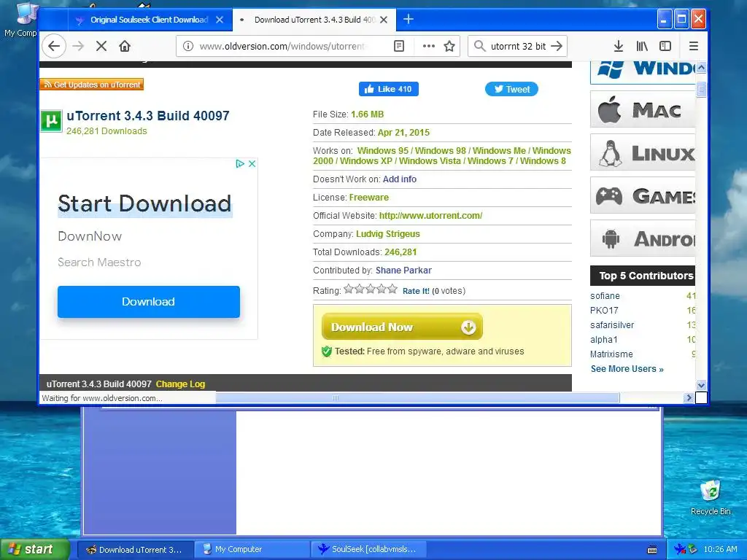This screenshot has height=560, width=747.
Task: Open contributor Shane Parkar's profile
Action: 403,271
